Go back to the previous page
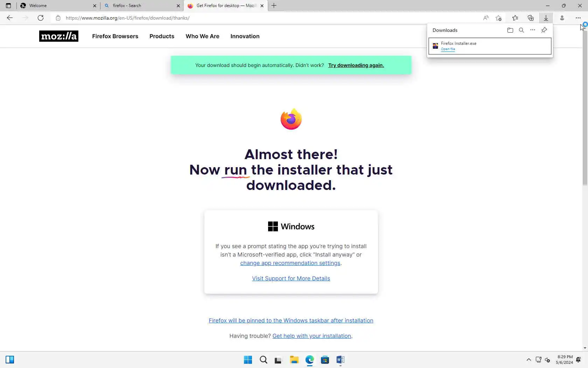Viewport: 588px width, 368px height. (x=10, y=18)
